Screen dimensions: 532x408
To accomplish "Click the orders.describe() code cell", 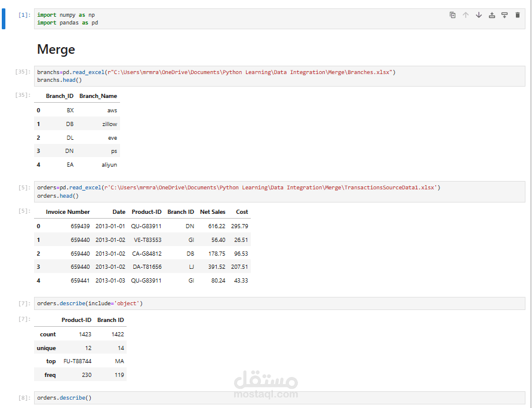I will point(279,398).
